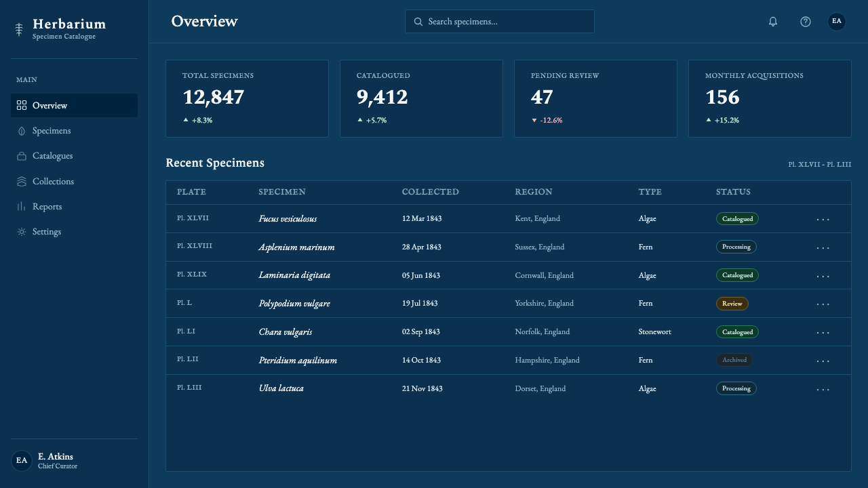
Task: Open the Asplenium marinum specimen entry
Action: click(x=296, y=247)
